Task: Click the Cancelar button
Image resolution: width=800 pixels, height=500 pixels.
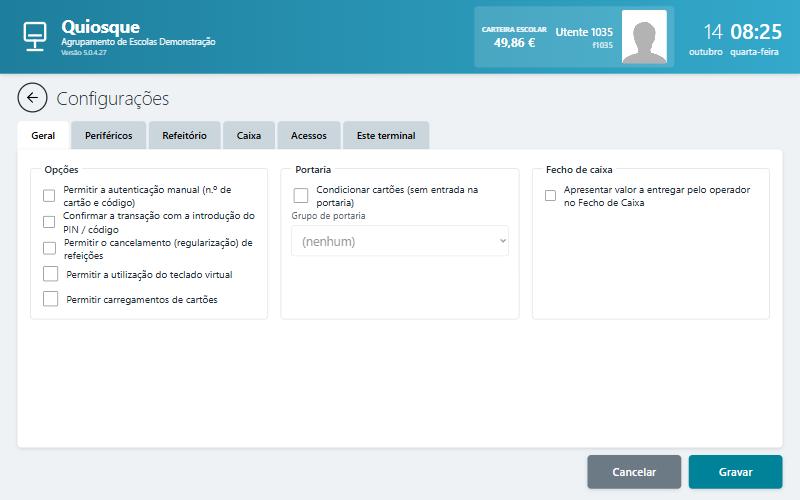Action: 634,472
